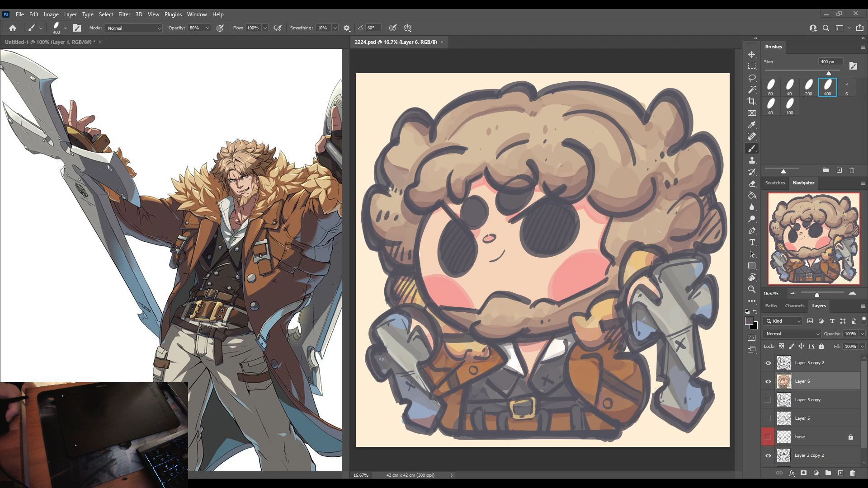Select the Move tool
This screenshot has height=488, width=868.
point(752,54)
